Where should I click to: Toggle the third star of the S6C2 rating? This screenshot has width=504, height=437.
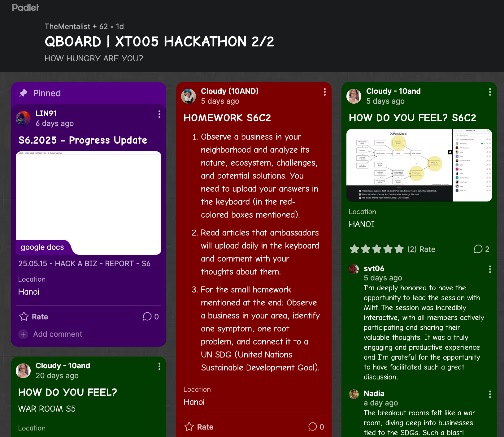pos(377,249)
